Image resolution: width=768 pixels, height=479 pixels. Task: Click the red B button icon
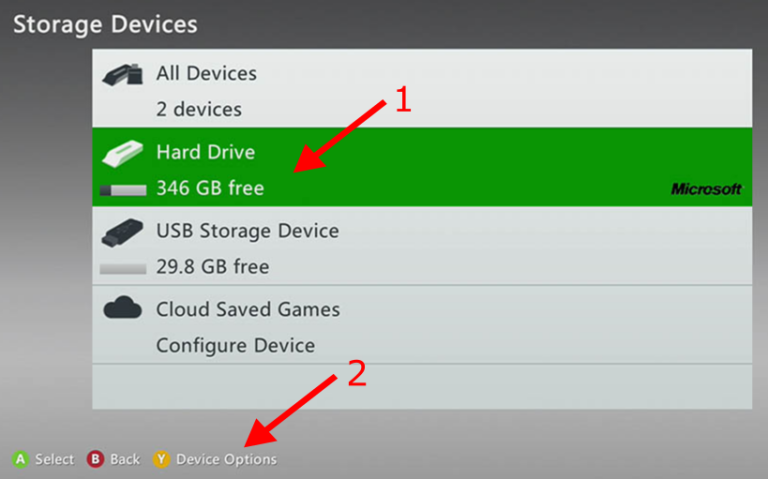coord(96,459)
